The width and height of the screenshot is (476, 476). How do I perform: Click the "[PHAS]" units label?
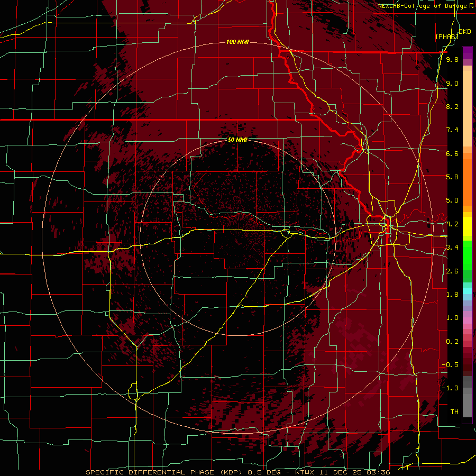pyautogui.click(x=446, y=36)
